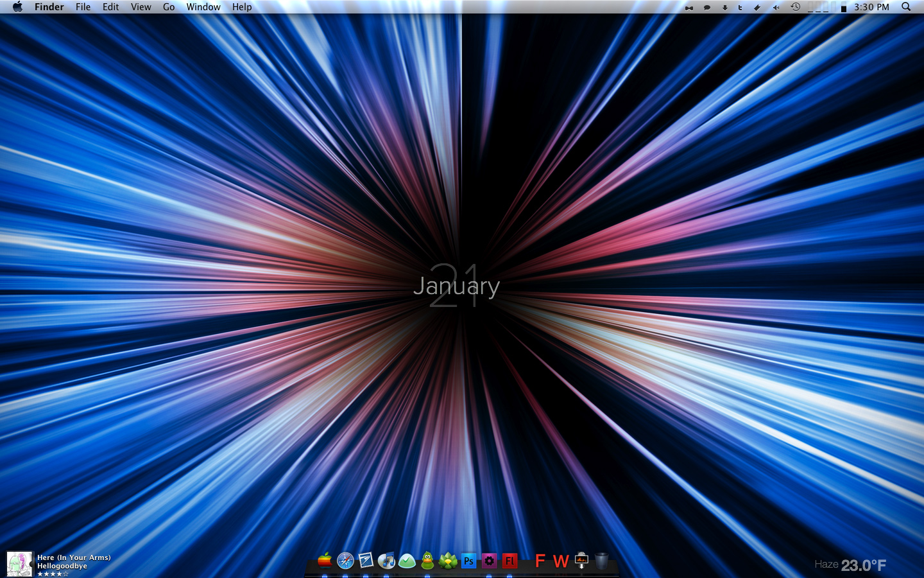
Task: Click the 'Haze' weather condition text
Action: click(x=826, y=564)
